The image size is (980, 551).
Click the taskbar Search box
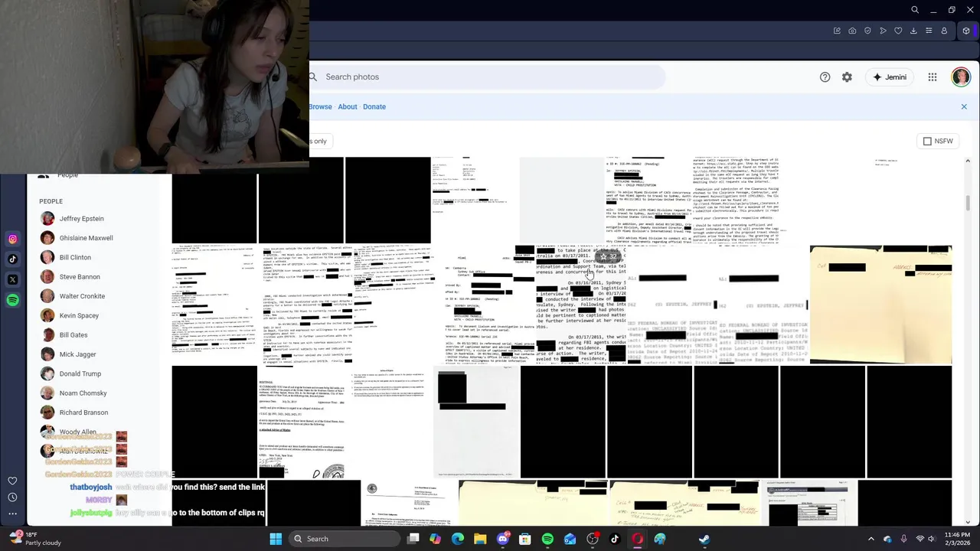[345, 539]
